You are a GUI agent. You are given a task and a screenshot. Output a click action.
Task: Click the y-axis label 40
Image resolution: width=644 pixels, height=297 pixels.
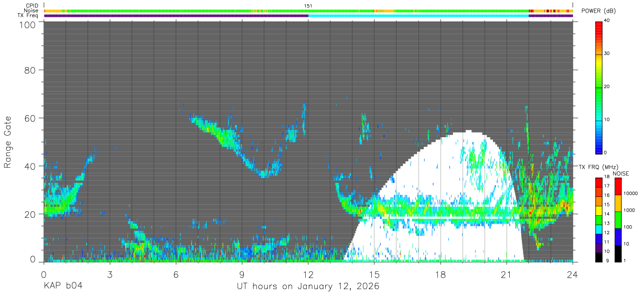pos(30,167)
